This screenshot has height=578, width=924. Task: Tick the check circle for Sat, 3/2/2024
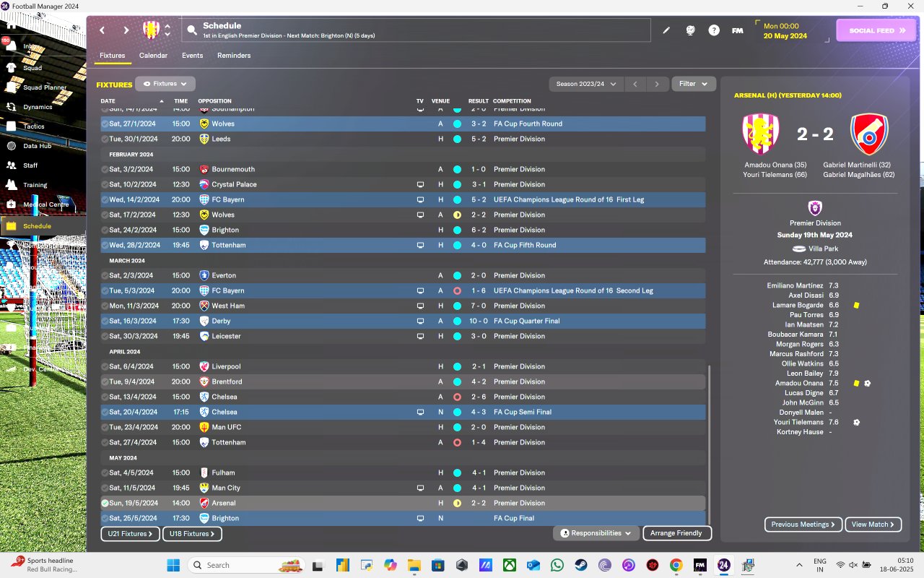click(x=105, y=169)
